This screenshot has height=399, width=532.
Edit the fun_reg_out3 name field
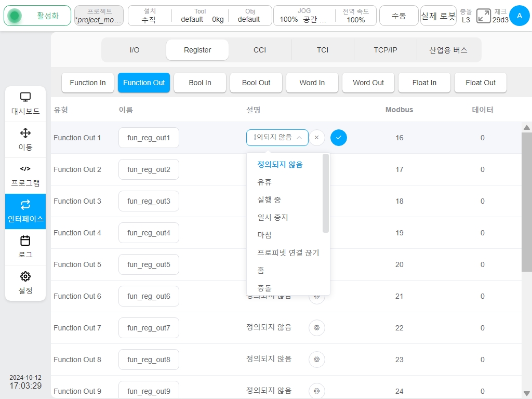coord(149,201)
